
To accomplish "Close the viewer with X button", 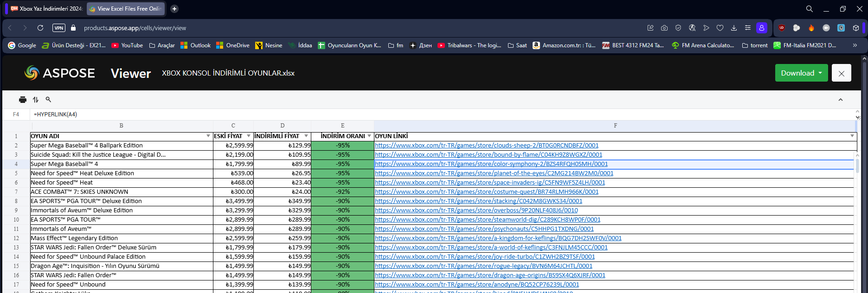I will coord(841,73).
